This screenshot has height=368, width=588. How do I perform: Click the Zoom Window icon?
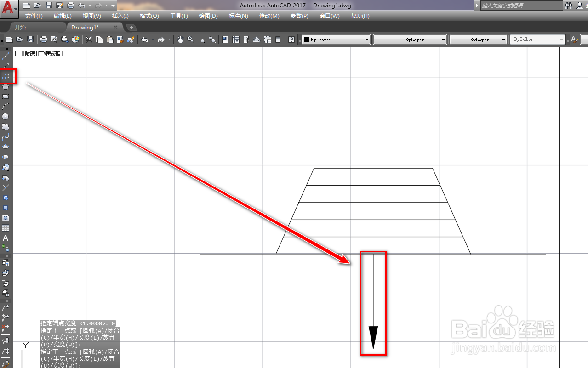pyautogui.click(x=201, y=40)
